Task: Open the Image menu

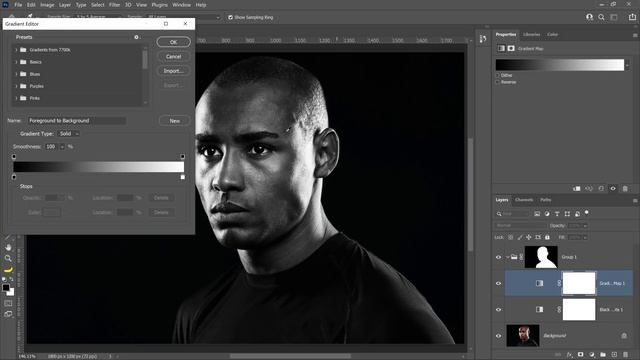Action: click(x=47, y=5)
